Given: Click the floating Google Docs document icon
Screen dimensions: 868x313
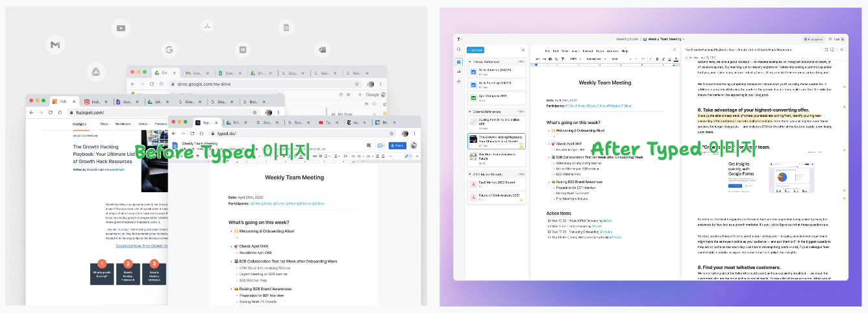Looking at the screenshot, I should [x=285, y=27].
